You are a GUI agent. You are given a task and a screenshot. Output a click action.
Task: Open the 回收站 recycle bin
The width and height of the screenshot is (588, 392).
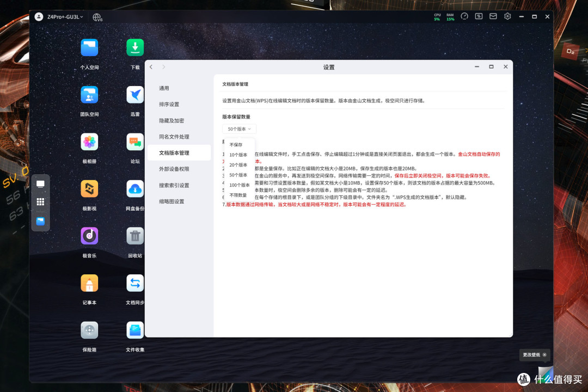pyautogui.click(x=135, y=236)
